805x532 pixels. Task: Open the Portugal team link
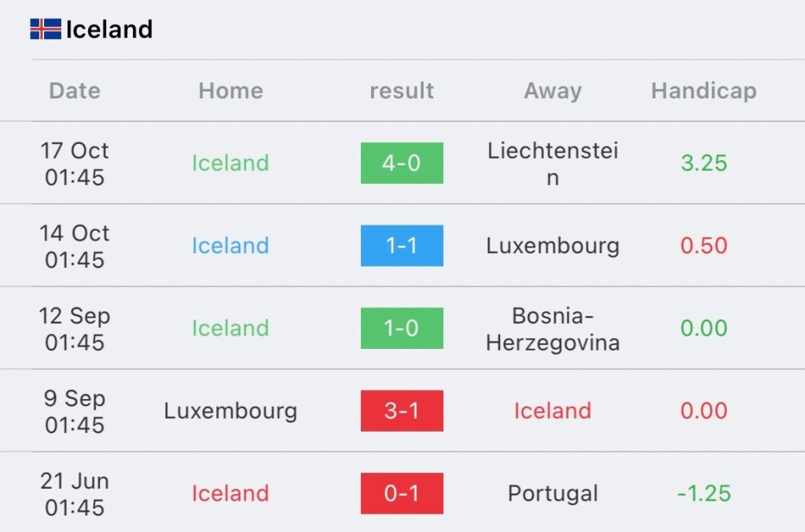tap(553, 493)
